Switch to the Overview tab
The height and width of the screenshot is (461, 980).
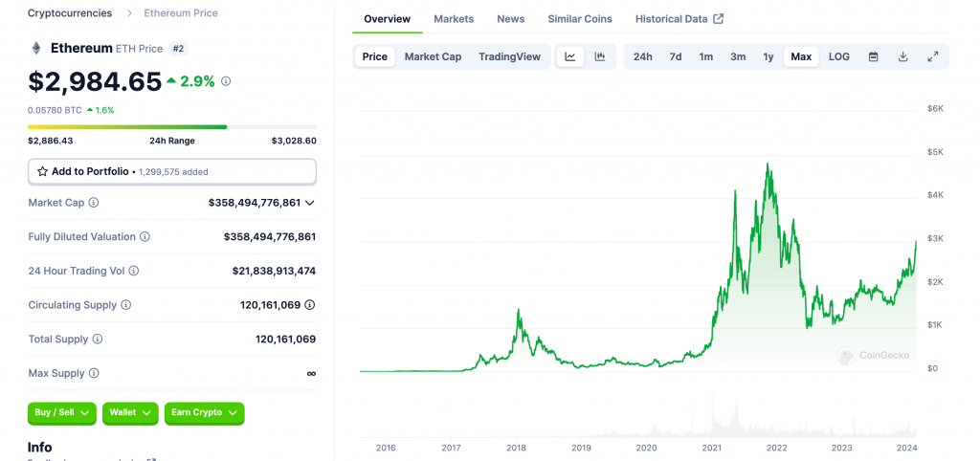pyautogui.click(x=388, y=19)
